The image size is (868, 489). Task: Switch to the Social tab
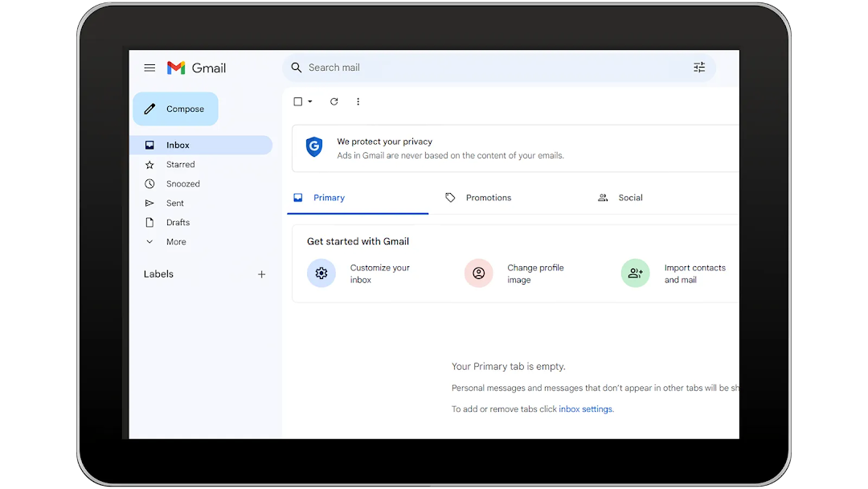click(630, 198)
